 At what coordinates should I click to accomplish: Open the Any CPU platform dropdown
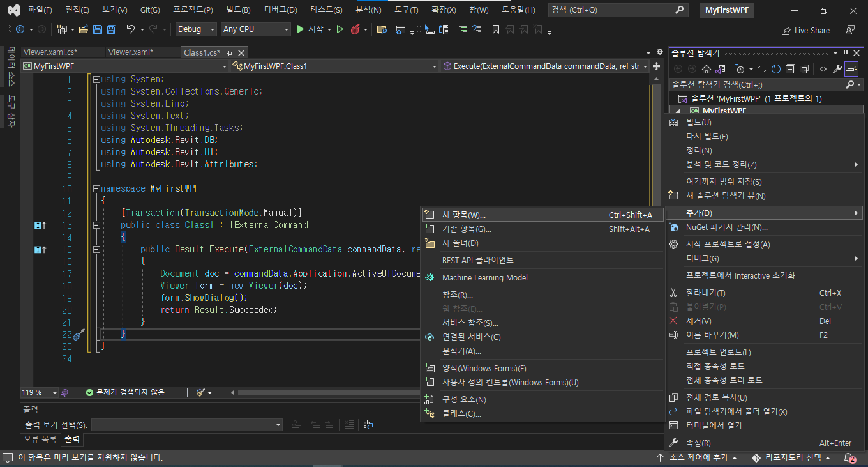click(256, 29)
